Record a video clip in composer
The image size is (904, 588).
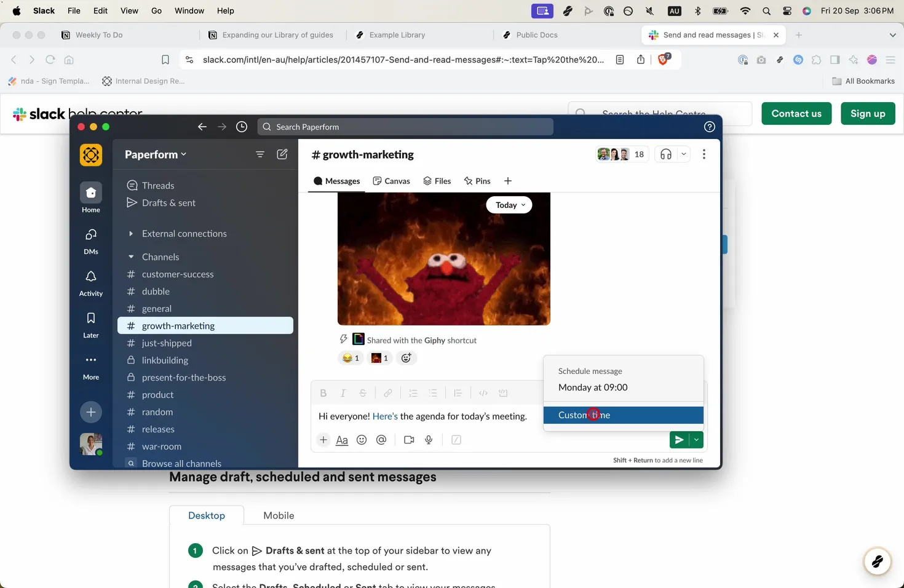tap(409, 440)
